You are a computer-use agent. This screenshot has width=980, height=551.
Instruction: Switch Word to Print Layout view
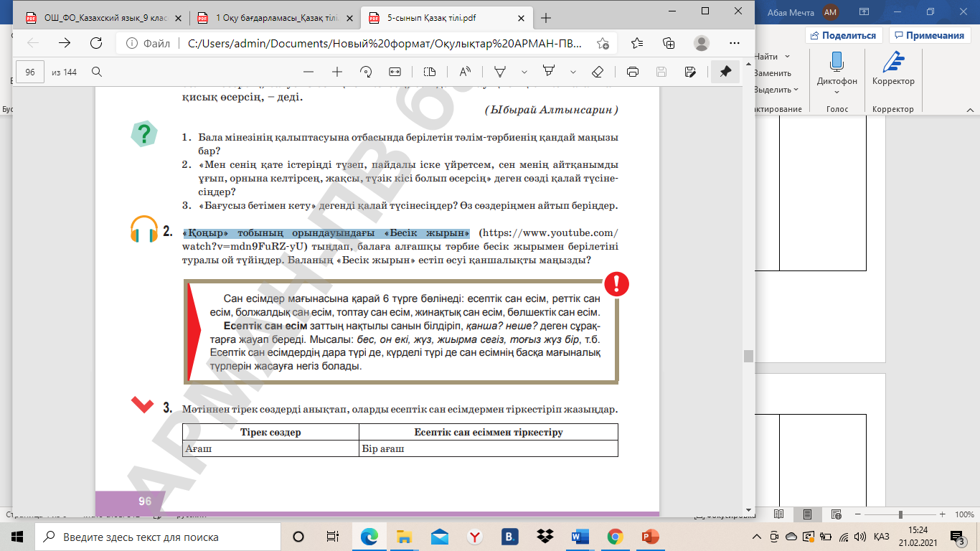pos(807,514)
